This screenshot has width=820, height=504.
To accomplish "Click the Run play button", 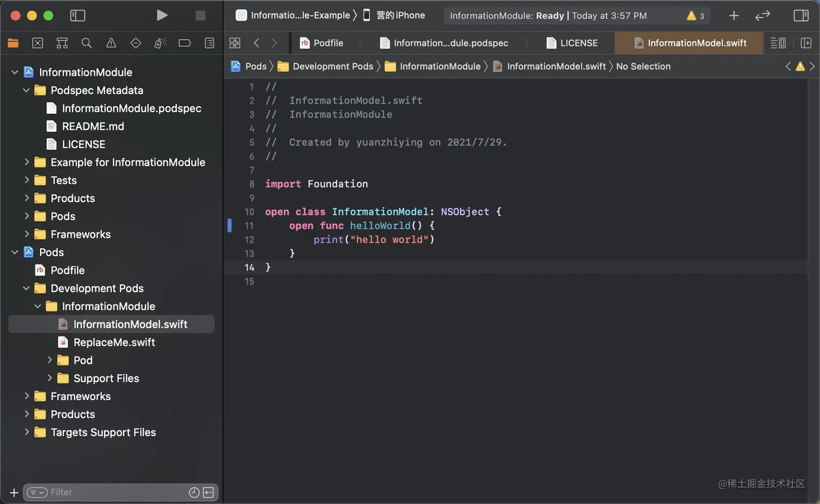I will (x=162, y=15).
